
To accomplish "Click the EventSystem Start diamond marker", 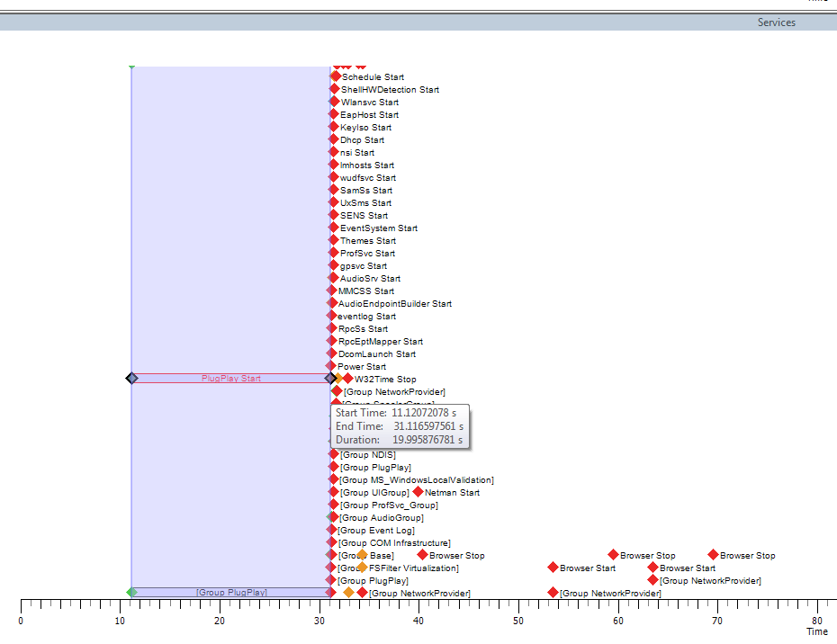I will (x=334, y=228).
